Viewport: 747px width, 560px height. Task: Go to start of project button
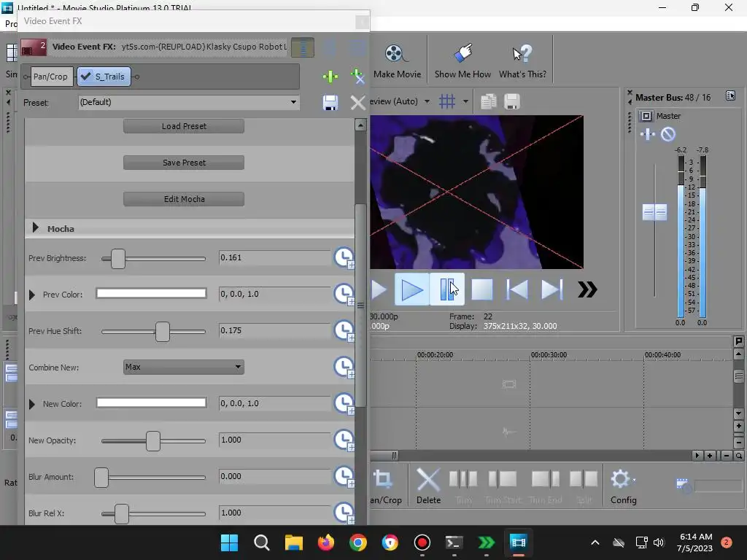click(x=517, y=289)
